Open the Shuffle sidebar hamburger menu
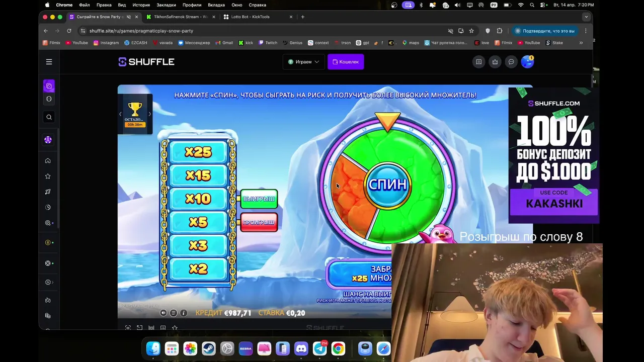This screenshot has width=644, height=362. click(x=49, y=62)
